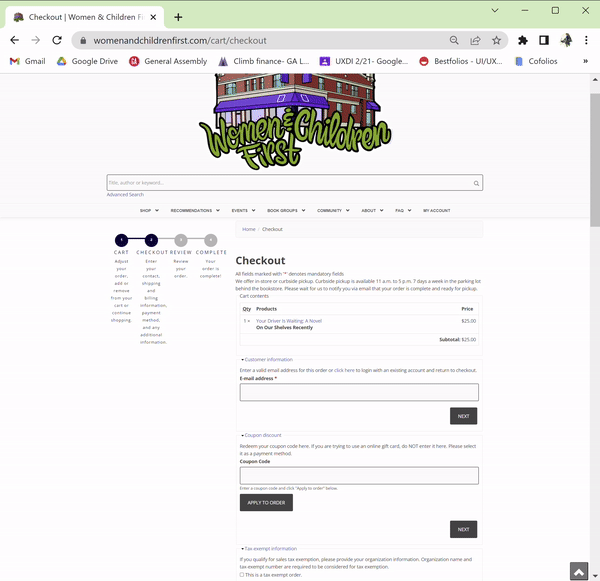Open Bestfolios bookmark
The height and width of the screenshot is (581, 600).
click(461, 61)
